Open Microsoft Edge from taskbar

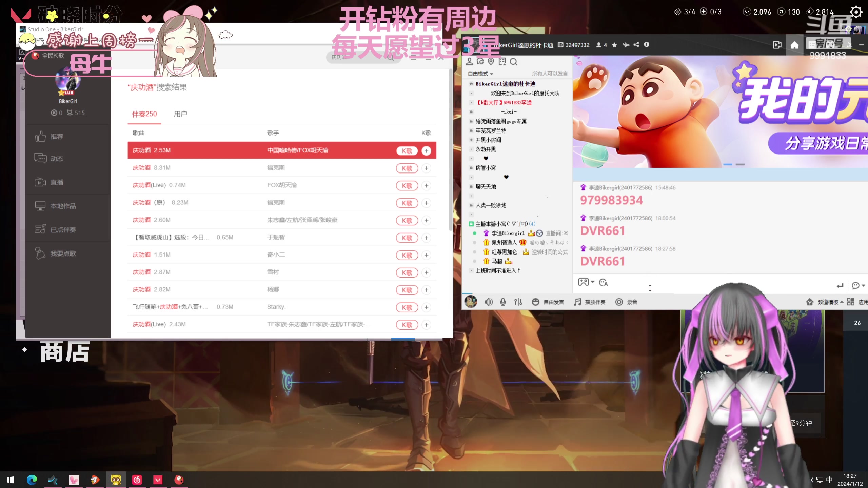(32, 480)
